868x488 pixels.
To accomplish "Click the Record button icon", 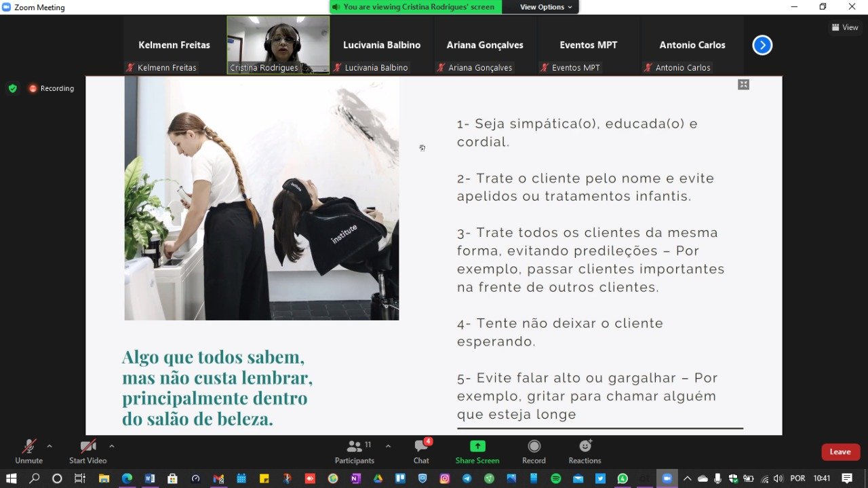I will (534, 447).
